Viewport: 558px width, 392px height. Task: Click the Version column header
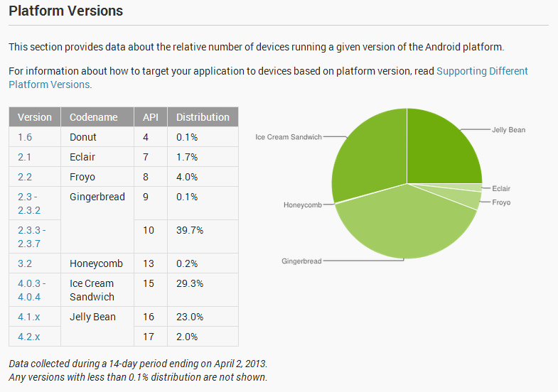coord(35,117)
